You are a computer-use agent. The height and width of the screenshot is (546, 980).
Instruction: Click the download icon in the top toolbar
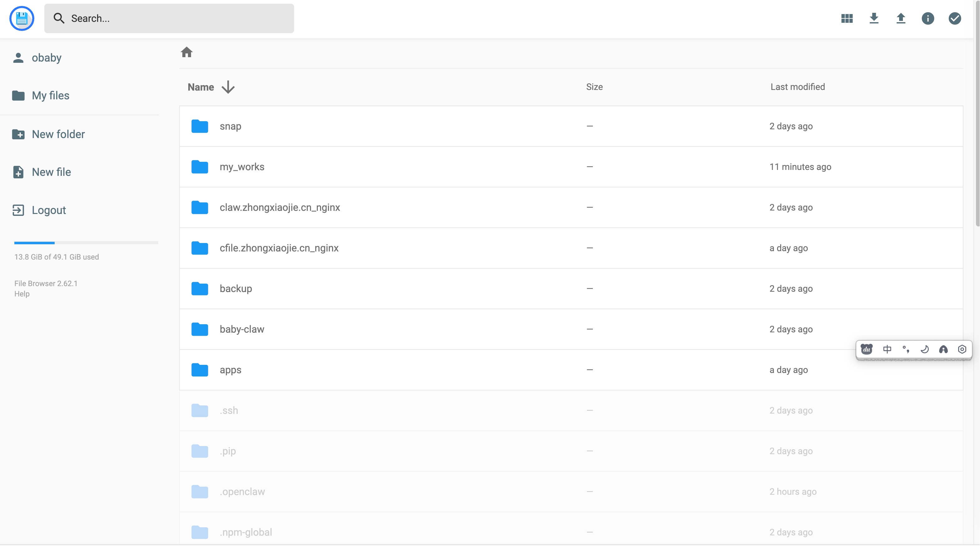click(874, 18)
